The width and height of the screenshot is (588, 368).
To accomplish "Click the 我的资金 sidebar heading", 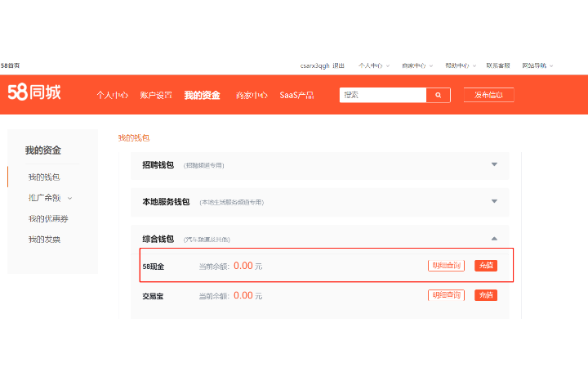I will [x=43, y=150].
